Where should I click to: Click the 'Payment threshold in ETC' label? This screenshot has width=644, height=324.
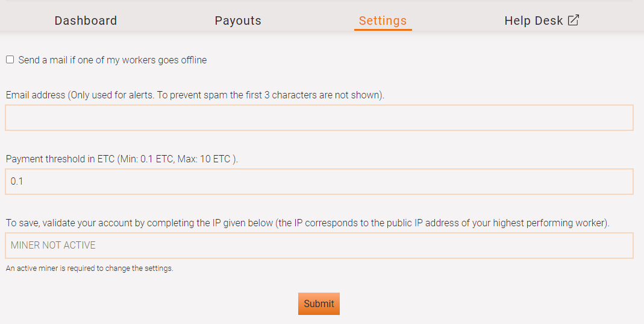(x=60, y=159)
